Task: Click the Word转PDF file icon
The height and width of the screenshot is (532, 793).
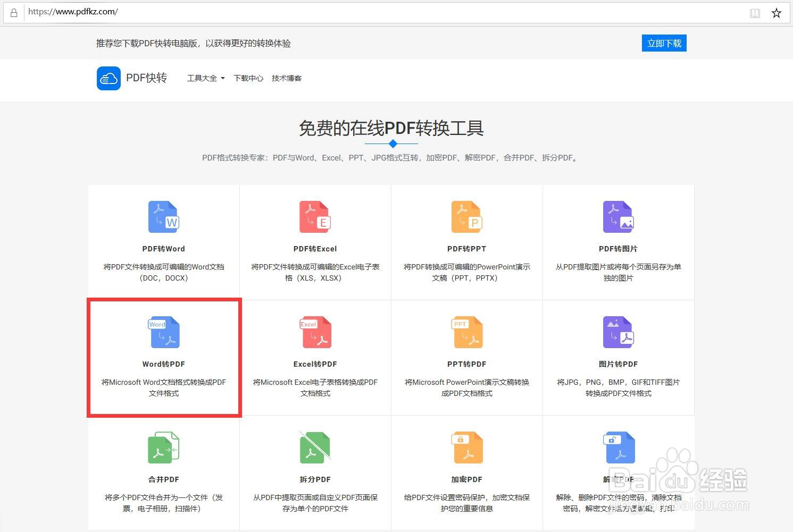Action: [x=164, y=332]
